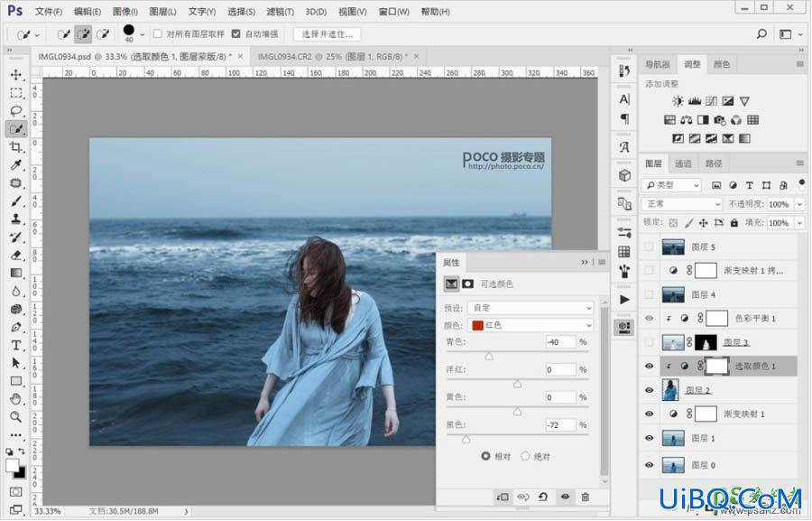Select the Gradient tool
Screen dimensions: 812x521
[x=16, y=274]
